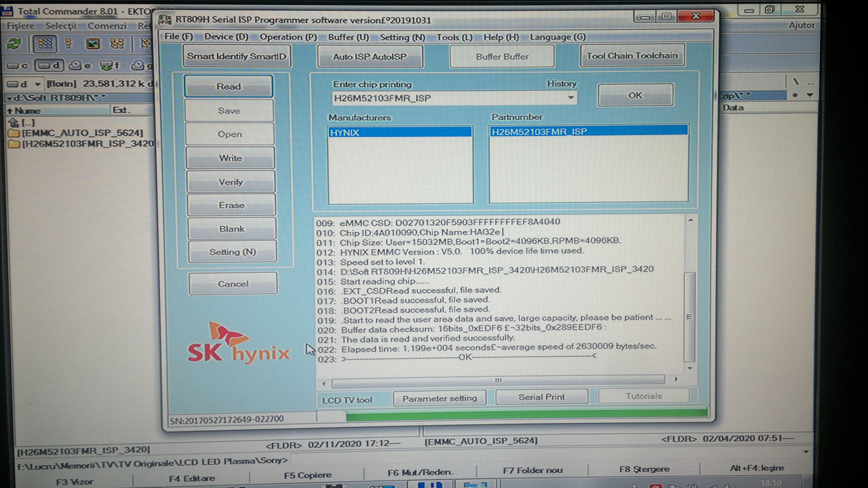Click the Verify button

tap(231, 182)
